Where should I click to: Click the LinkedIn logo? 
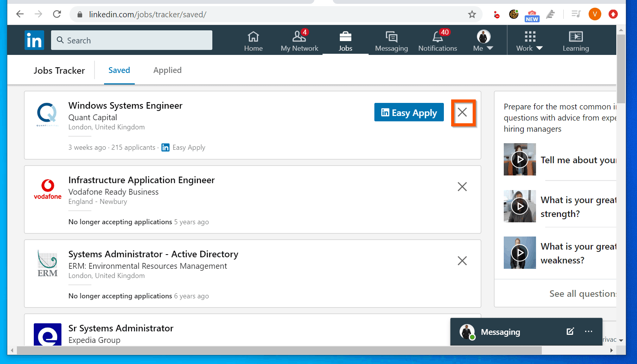(x=34, y=40)
